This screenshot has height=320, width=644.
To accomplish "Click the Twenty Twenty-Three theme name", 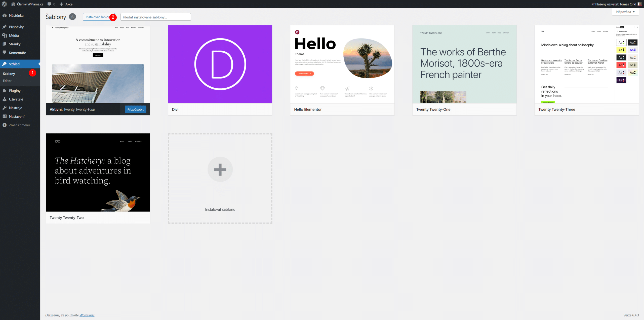I will [557, 109].
